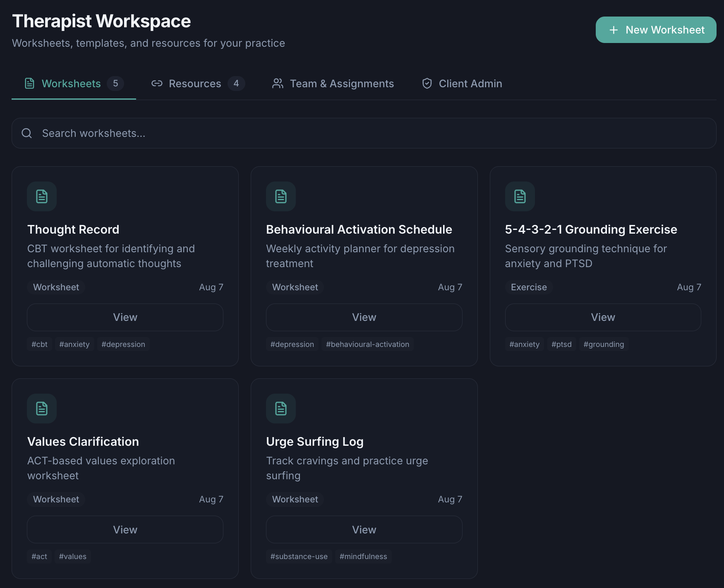Click the #anxiety tag on Thought Record
Viewport: 724px width, 588px height.
pos(74,344)
